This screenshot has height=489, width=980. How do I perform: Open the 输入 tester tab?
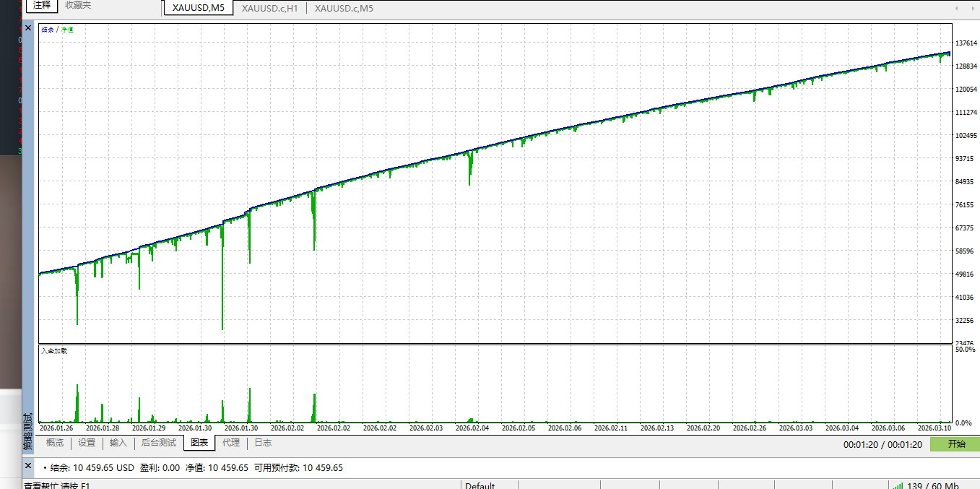click(x=118, y=443)
